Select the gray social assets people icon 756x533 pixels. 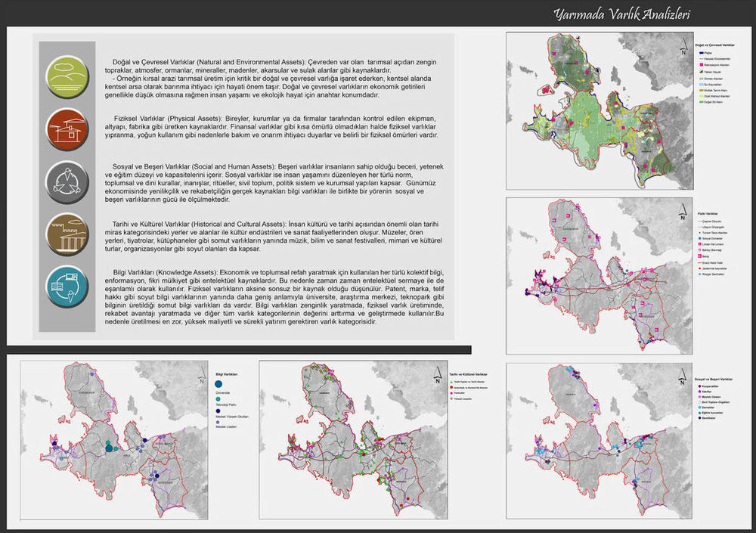coord(67,180)
